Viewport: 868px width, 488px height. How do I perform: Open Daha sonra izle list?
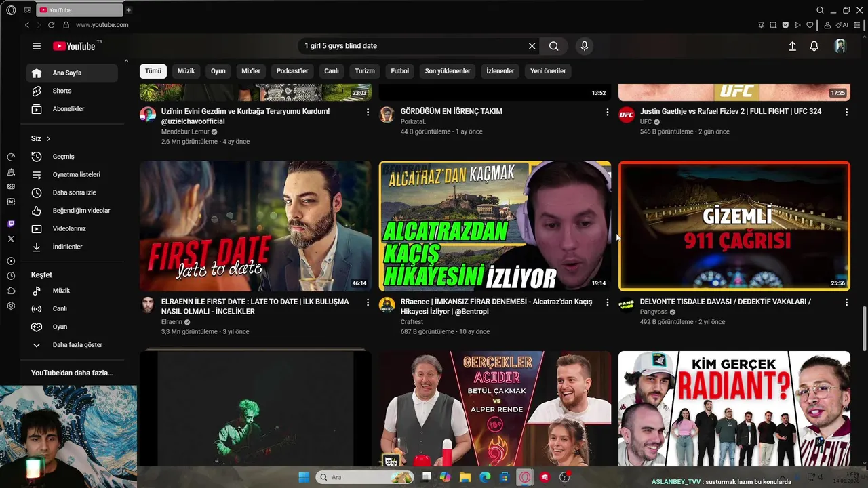pyautogui.click(x=72, y=192)
